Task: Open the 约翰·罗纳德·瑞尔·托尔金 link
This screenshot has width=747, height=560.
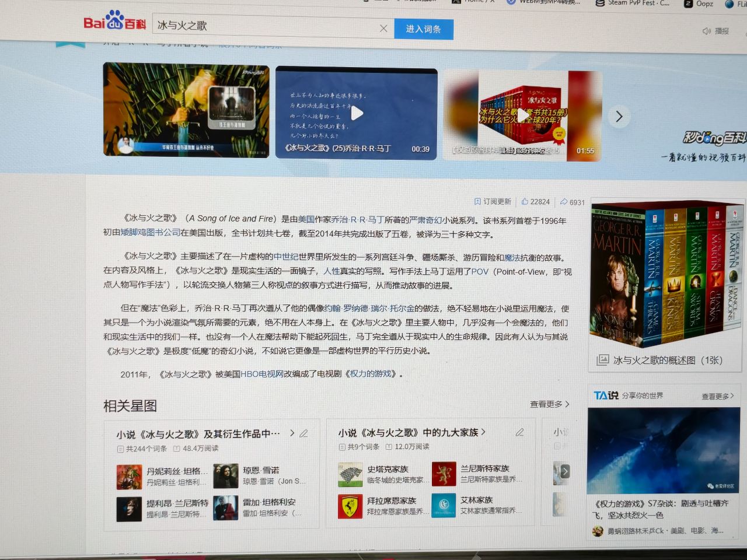Action: (x=369, y=309)
